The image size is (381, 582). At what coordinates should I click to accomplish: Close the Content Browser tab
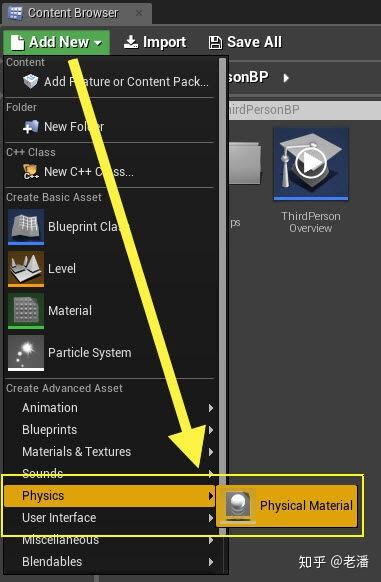coord(139,13)
